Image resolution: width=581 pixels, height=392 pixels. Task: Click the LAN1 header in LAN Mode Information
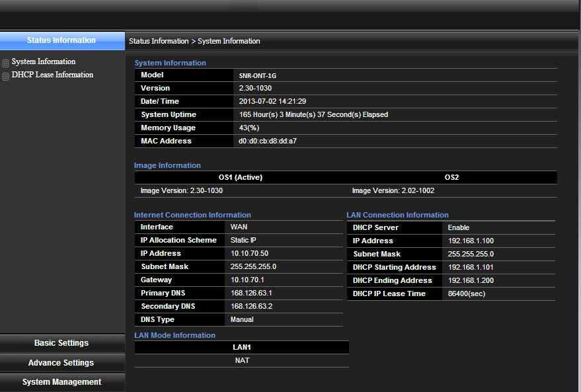[242, 347]
